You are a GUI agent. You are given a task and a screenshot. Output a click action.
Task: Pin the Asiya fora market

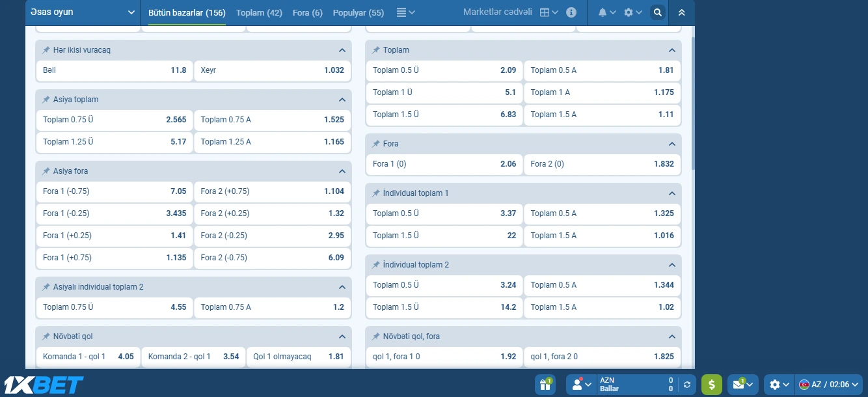point(46,171)
